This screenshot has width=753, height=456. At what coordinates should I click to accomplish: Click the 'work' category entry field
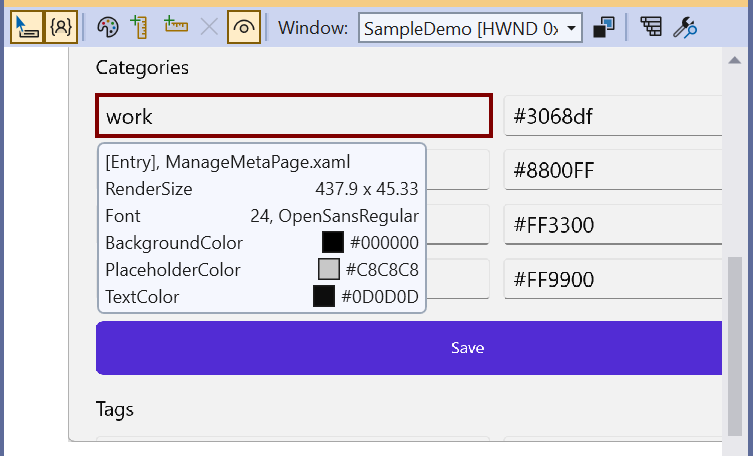294,116
